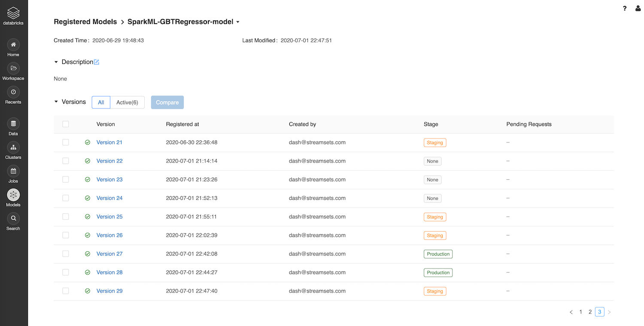644x326 pixels.
Task: Click green status check icon for Version 29
Action: point(88,291)
